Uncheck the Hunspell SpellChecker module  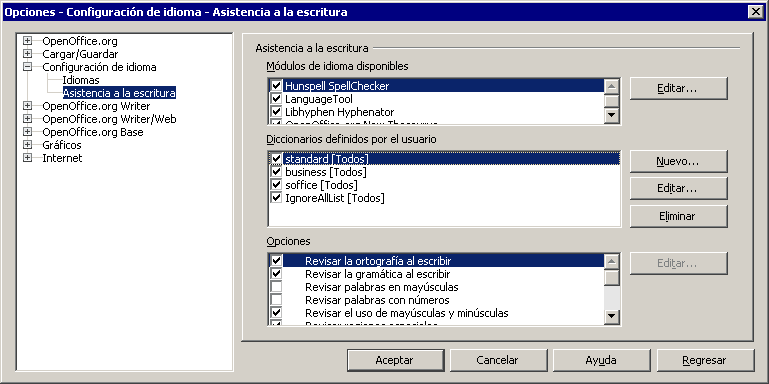[277, 86]
